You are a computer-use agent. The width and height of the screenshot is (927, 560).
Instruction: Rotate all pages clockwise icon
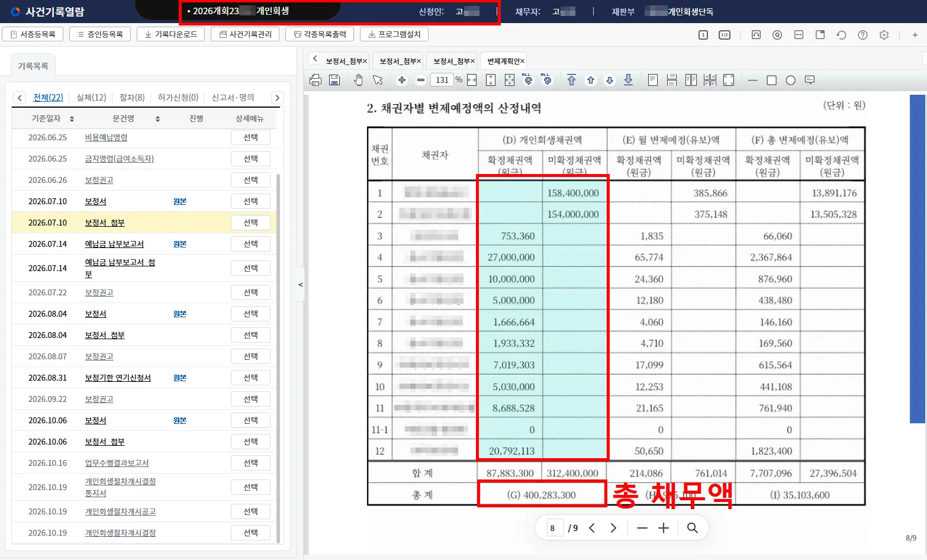point(547,79)
